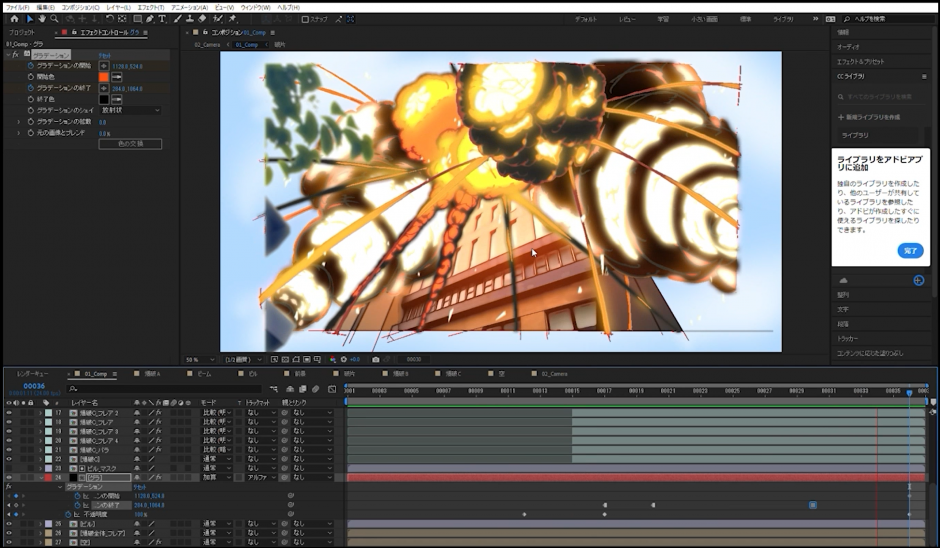Open the black end color swatch
The height and width of the screenshot is (548, 940).
pos(104,99)
